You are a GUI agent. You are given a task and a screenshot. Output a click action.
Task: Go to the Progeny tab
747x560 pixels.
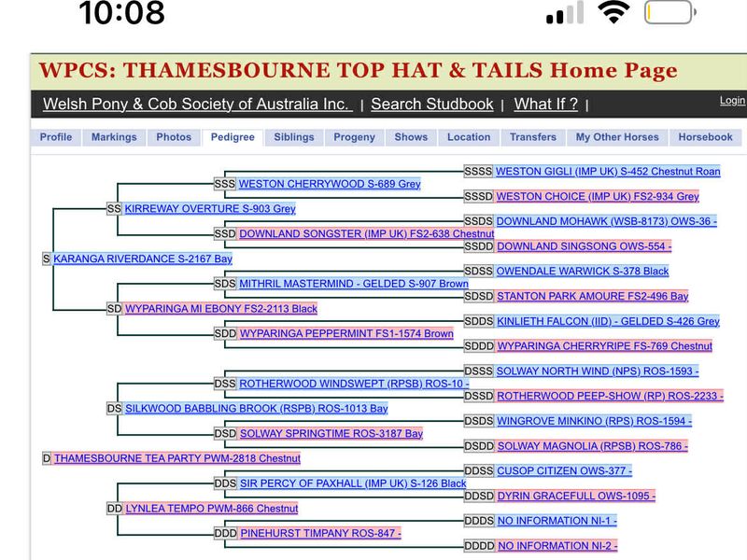click(354, 137)
